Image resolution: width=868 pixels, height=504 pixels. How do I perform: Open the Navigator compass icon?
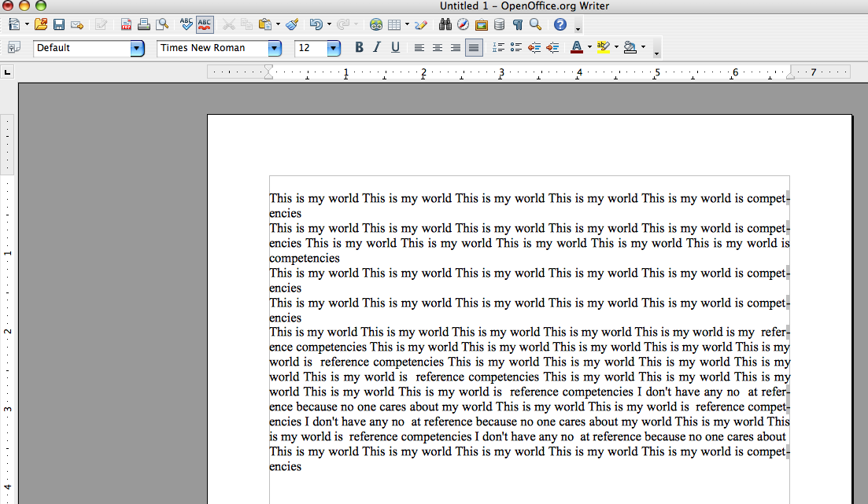[x=464, y=24]
